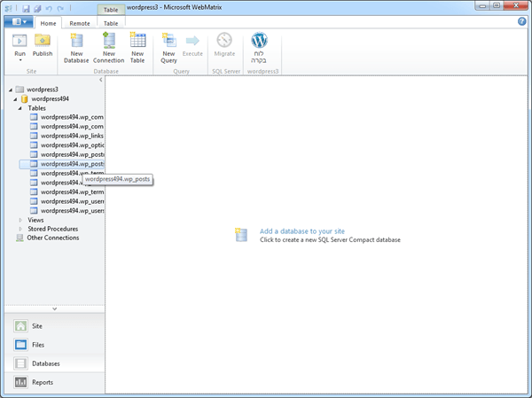Click the Execute arrow icon

click(192, 41)
